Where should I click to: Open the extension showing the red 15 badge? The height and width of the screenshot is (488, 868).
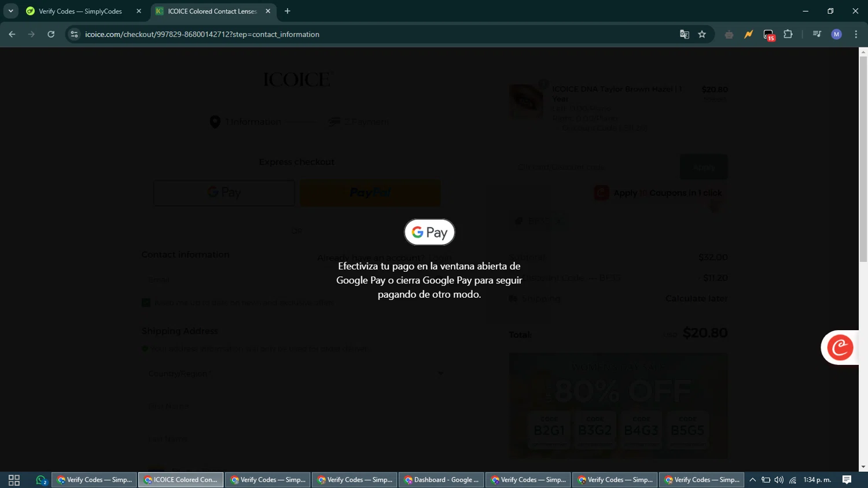pos(768,35)
